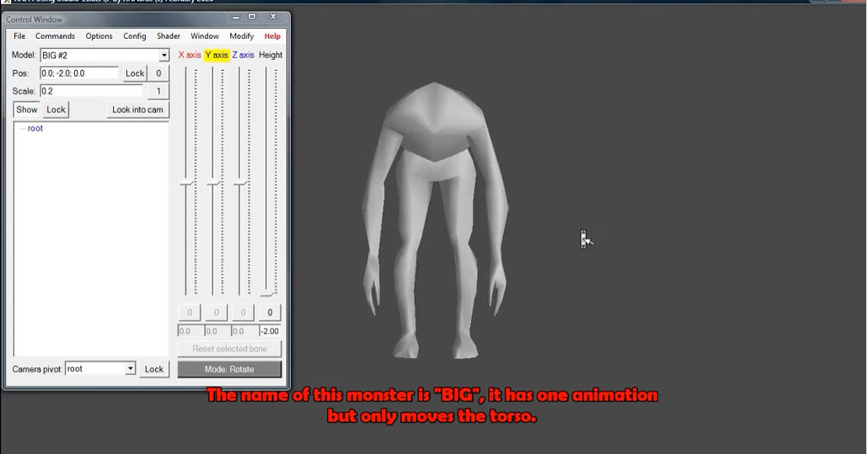Select the Y axis label
The image size is (868, 454).
(216, 56)
